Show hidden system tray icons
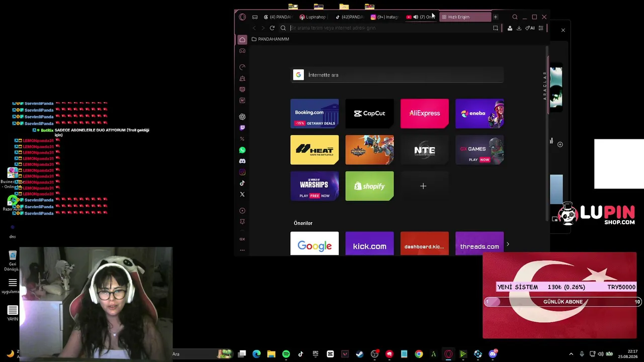This screenshot has width=644, height=362. [571, 354]
